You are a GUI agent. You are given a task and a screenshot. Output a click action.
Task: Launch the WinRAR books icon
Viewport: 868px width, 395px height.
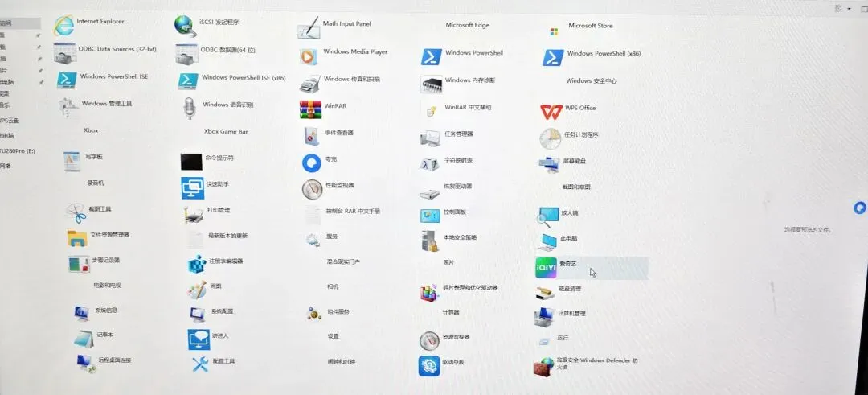[x=310, y=109]
